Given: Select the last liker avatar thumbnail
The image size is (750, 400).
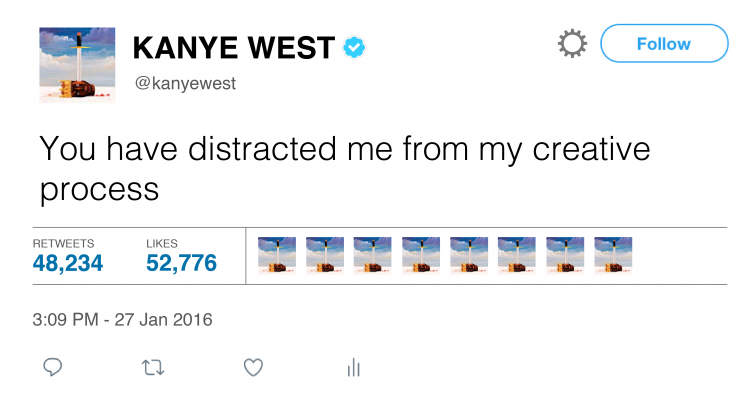Looking at the screenshot, I should point(613,256).
